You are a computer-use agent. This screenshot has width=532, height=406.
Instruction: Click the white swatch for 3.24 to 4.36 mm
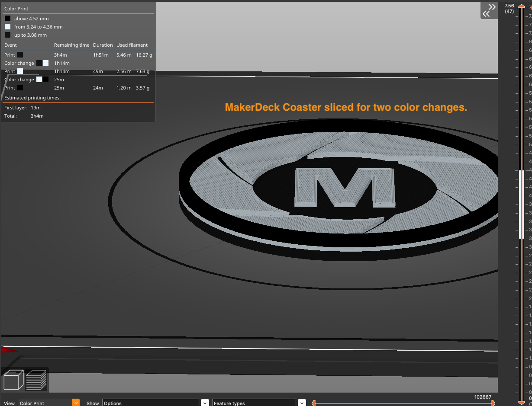click(x=7, y=27)
